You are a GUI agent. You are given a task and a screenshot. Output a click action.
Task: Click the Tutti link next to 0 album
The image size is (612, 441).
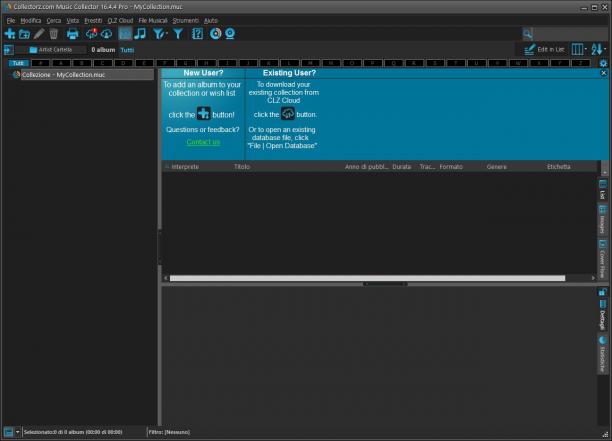click(127, 50)
